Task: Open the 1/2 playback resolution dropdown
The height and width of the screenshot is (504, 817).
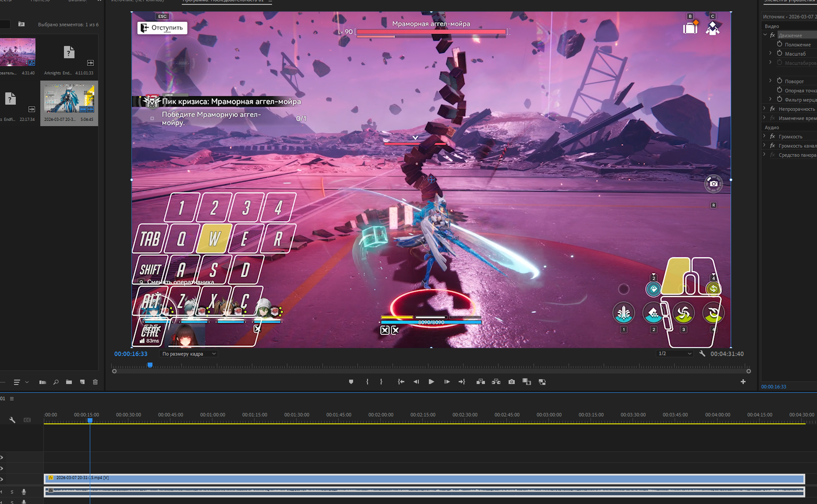Action: tap(675, 354)
